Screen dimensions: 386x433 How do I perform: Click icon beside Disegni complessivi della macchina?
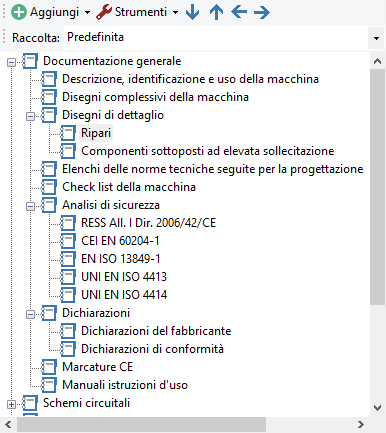coord(49,97)
